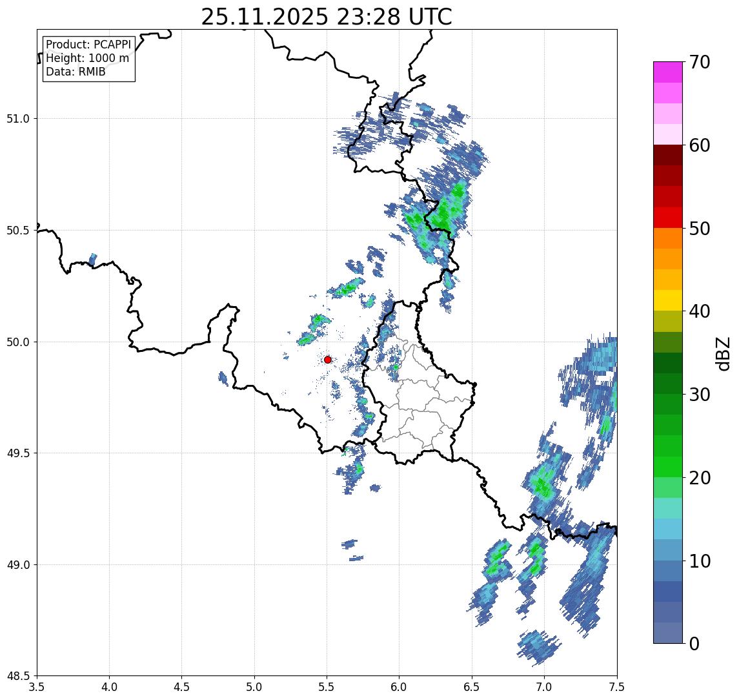
Task: Click the 20 tick on colorbar
Action: [699, 477]
